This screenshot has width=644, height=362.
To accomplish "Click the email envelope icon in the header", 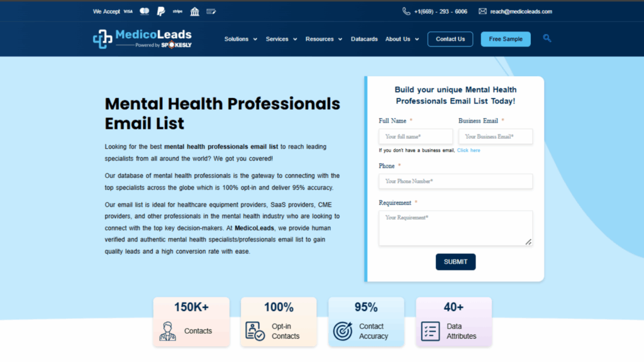I will 482,11.
